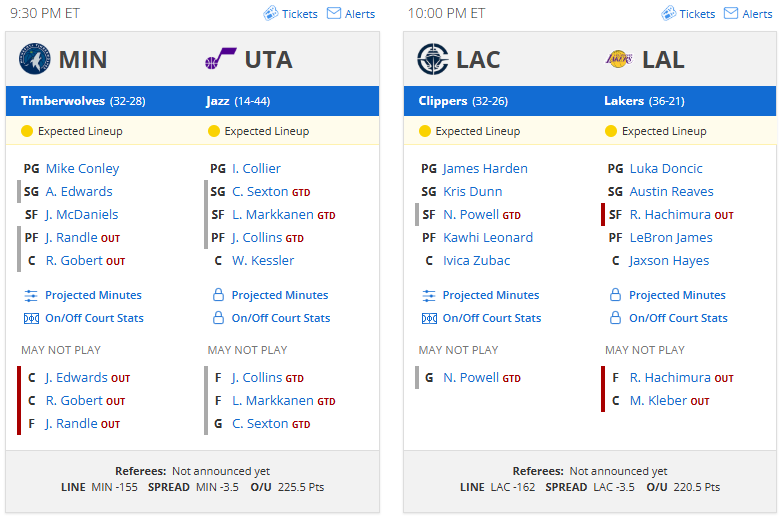Image resolution: width=784 pixels, height=523 pixels.
Task: Open Clippers On/Off Court Stats
Action: (492, 318)
